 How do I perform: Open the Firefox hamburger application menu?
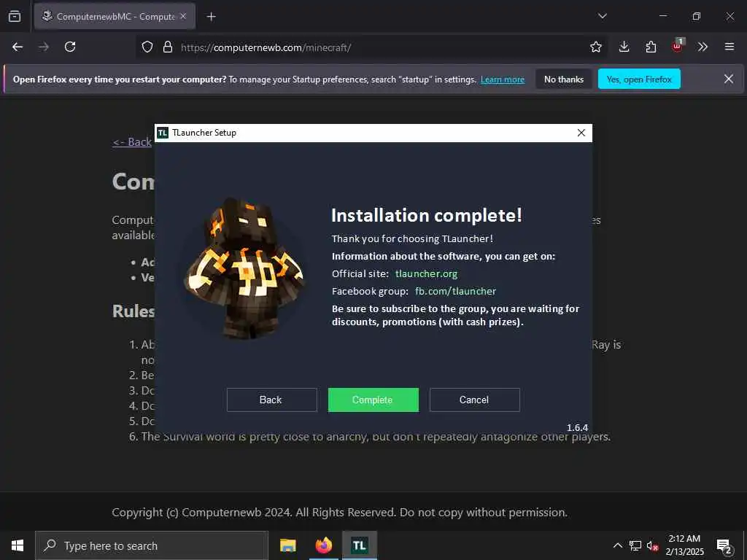(729, 47)
